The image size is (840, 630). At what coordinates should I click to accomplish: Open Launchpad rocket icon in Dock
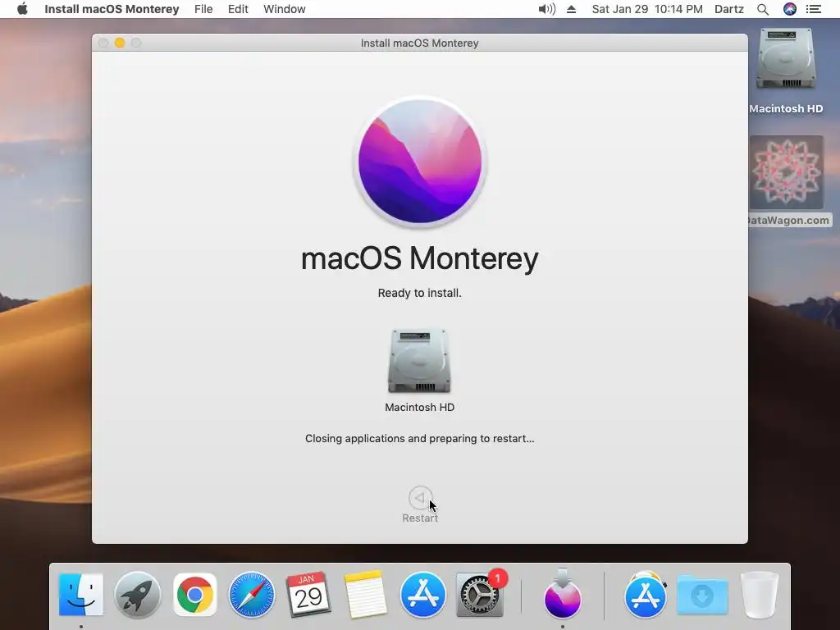(x=138, y=595)
